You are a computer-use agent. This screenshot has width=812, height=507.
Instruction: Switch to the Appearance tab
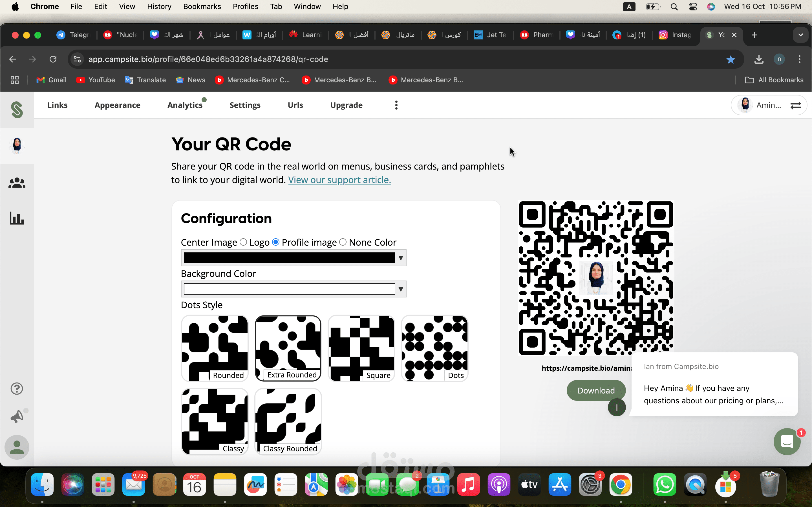(x=118, y=105)
